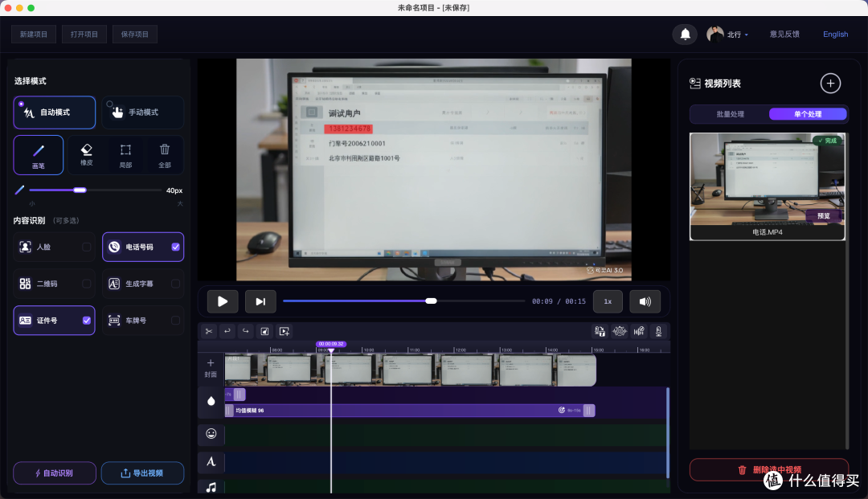Open the notification bell

[685, 35]
